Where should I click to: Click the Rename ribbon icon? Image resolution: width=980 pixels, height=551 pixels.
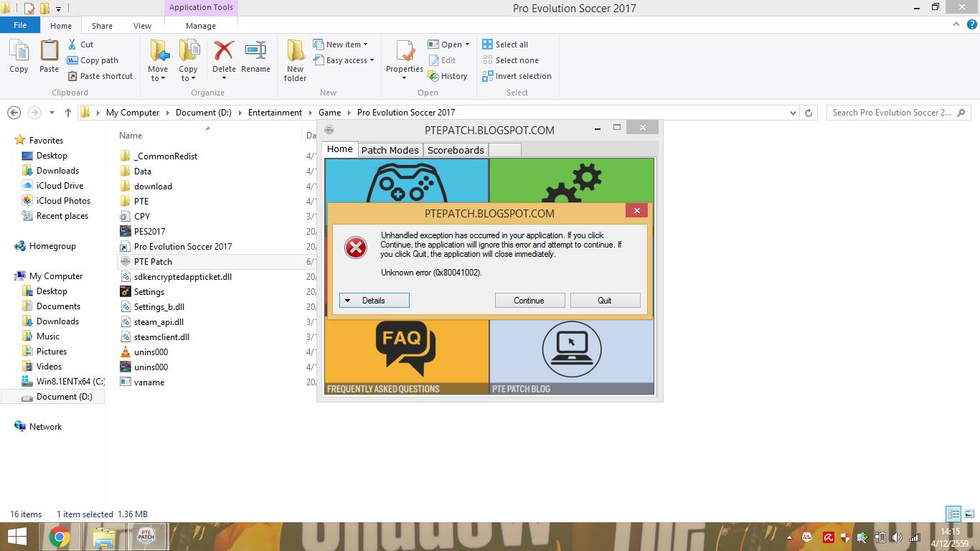coord(255,57)
